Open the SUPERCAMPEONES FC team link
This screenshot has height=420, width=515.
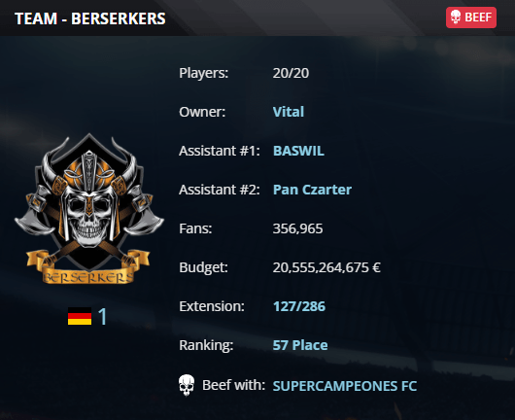[345, 386]
